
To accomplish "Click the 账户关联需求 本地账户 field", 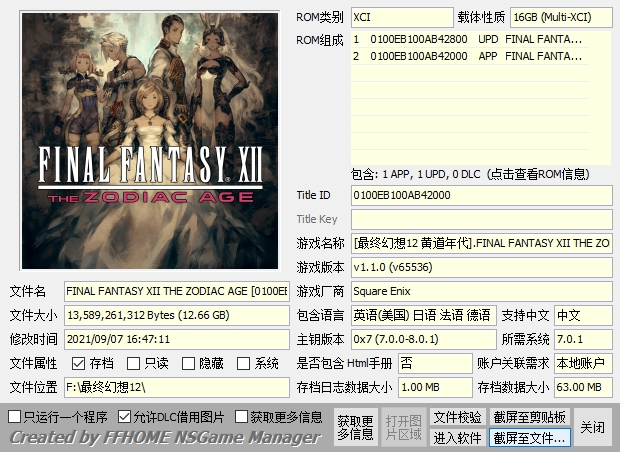I will (x=583, y=363).
